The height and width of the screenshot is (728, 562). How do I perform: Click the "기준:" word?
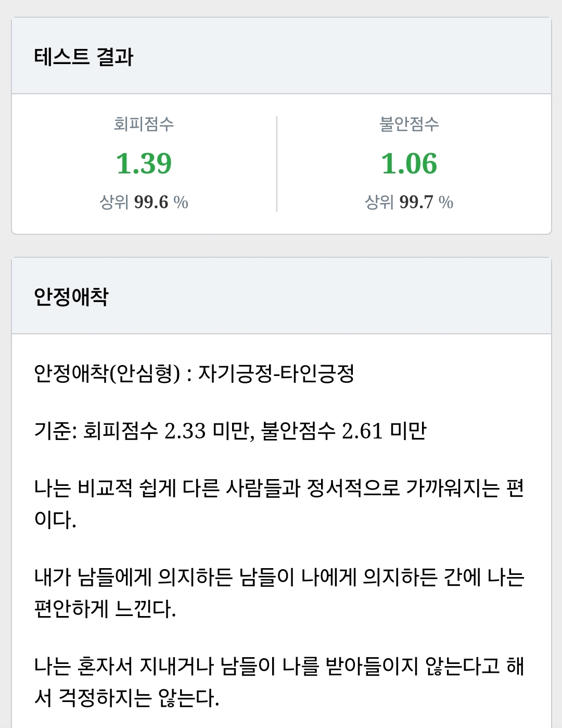point(56,431)
